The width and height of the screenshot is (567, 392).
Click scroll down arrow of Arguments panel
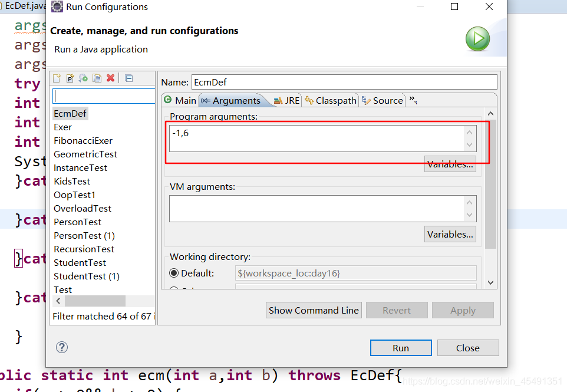click(x=491, y=282)
